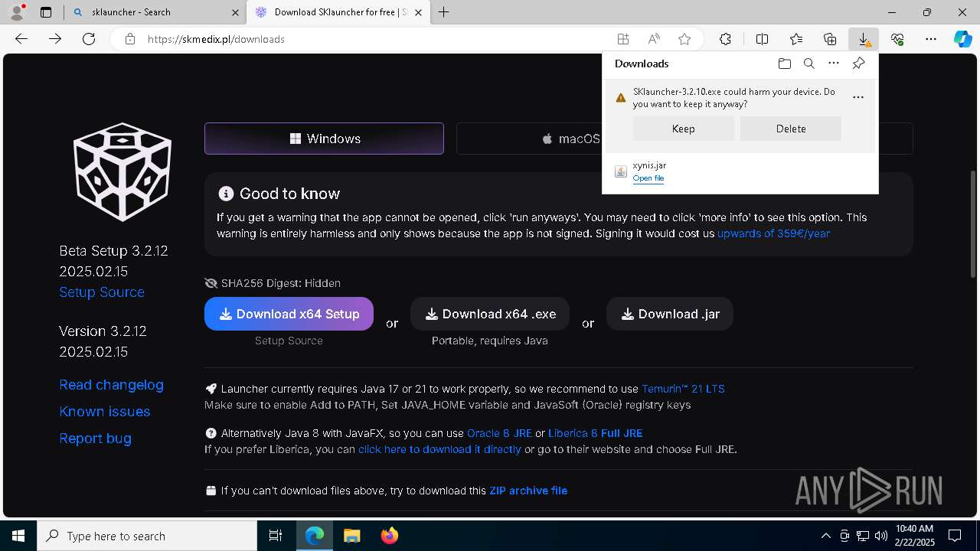
Task: Open file link under xynis.jar
Action: (x=648, y=178)
